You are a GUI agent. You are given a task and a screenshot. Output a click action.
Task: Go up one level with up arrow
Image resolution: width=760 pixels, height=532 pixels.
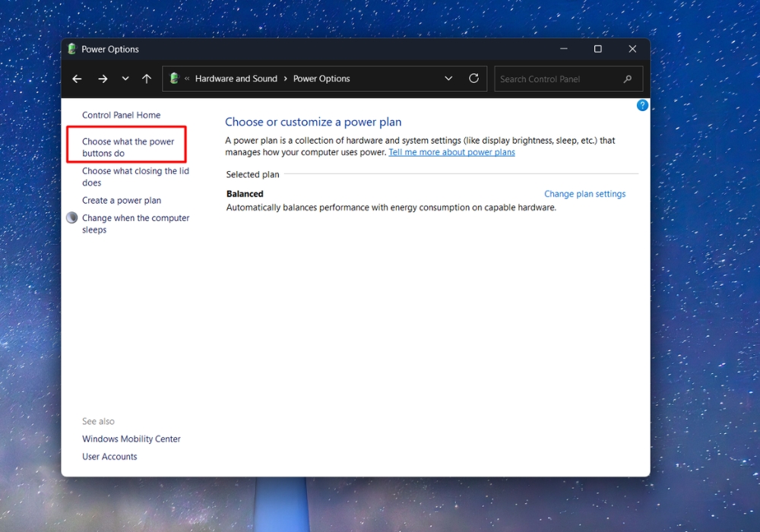(147, 78)
